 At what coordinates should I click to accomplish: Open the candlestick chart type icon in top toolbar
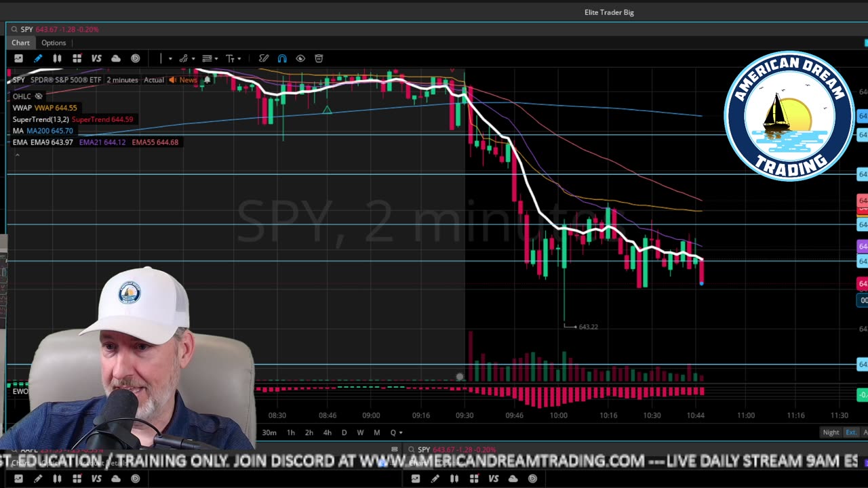click(x=58, y=58)
